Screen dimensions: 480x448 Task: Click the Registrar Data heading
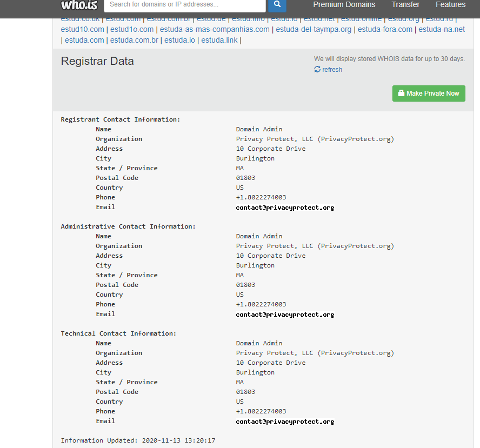pyautogui.click(x=97, y=61)
